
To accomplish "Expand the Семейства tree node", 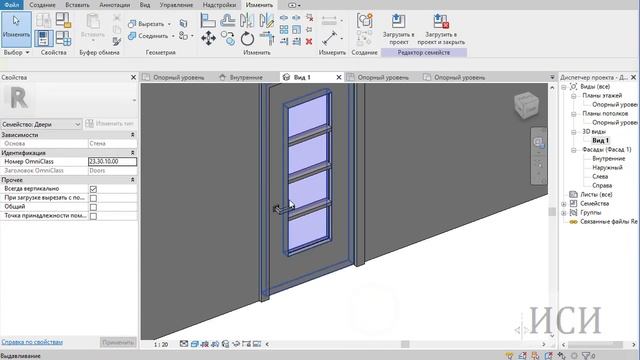I will click(x=564, y=203).
